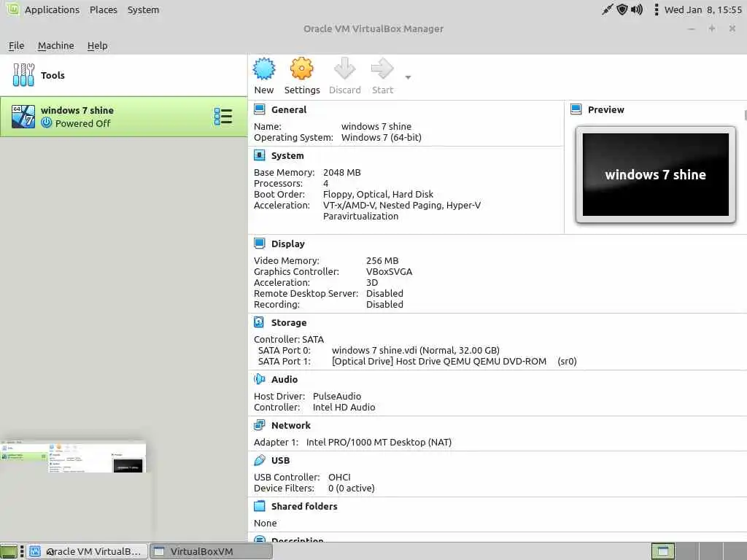Open the Display settings header link

click(287, 244)
